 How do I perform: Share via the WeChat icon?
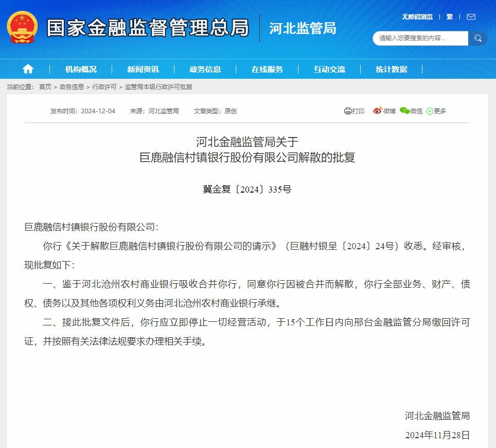click(x=404, y=111)
